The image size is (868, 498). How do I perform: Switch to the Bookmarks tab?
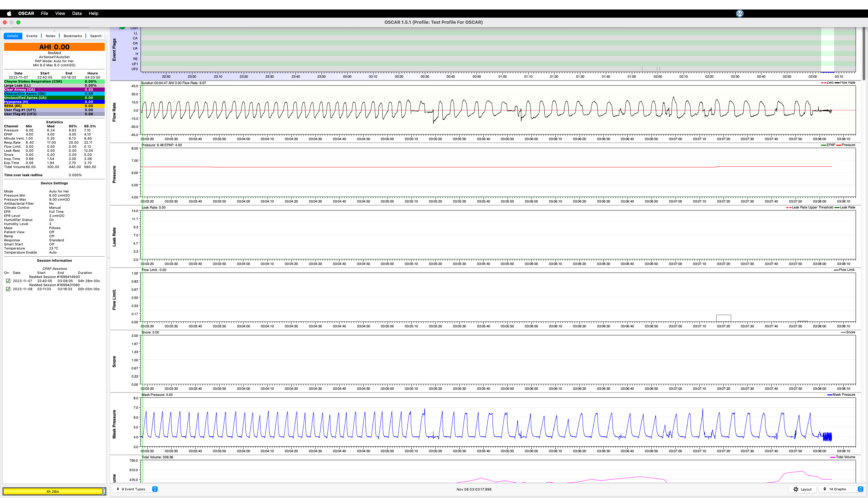73,36
